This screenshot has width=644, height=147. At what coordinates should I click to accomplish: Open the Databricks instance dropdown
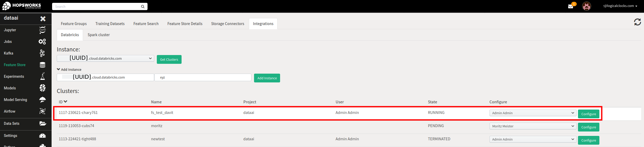pos(105,58)
